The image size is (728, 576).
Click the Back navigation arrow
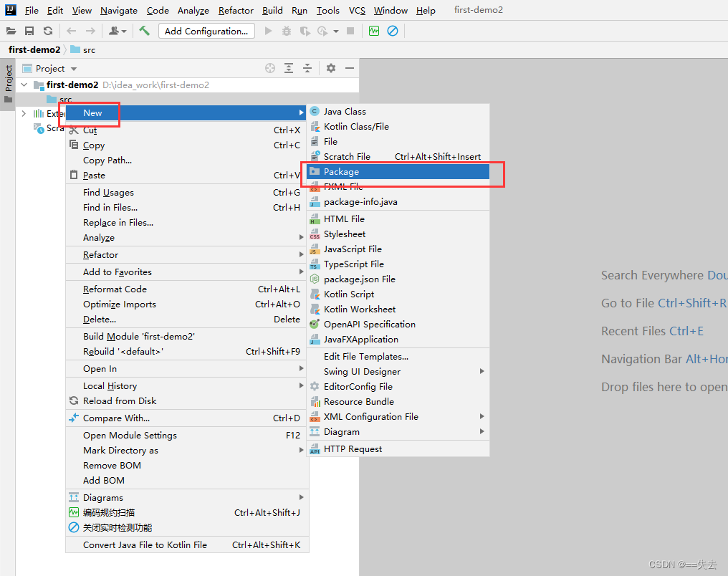click(x=71, y=31)
